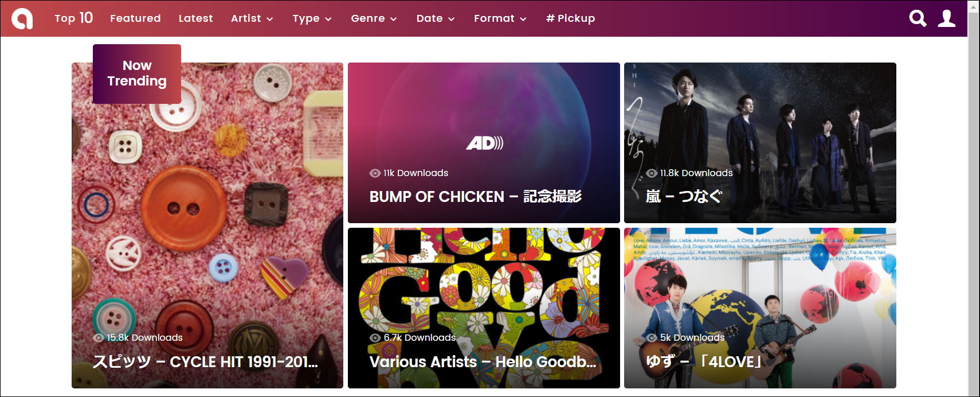
Task: Open the Featured menu item
Action: pyautogui.click(x=135, y=18)
